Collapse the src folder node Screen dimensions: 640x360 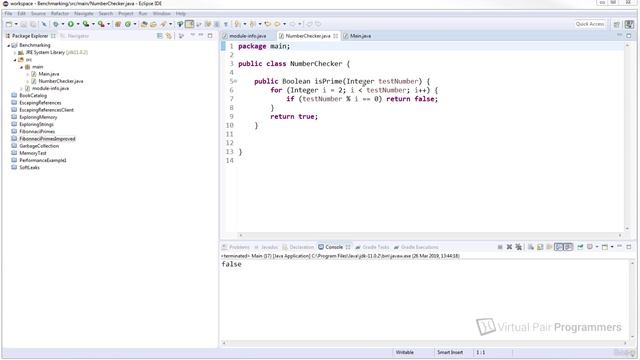(15, 60)
